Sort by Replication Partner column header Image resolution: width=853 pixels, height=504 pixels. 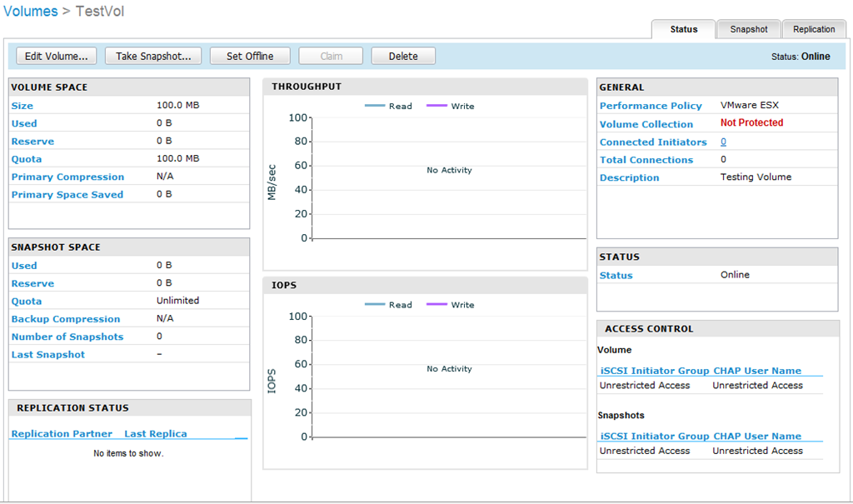[62, 434]
